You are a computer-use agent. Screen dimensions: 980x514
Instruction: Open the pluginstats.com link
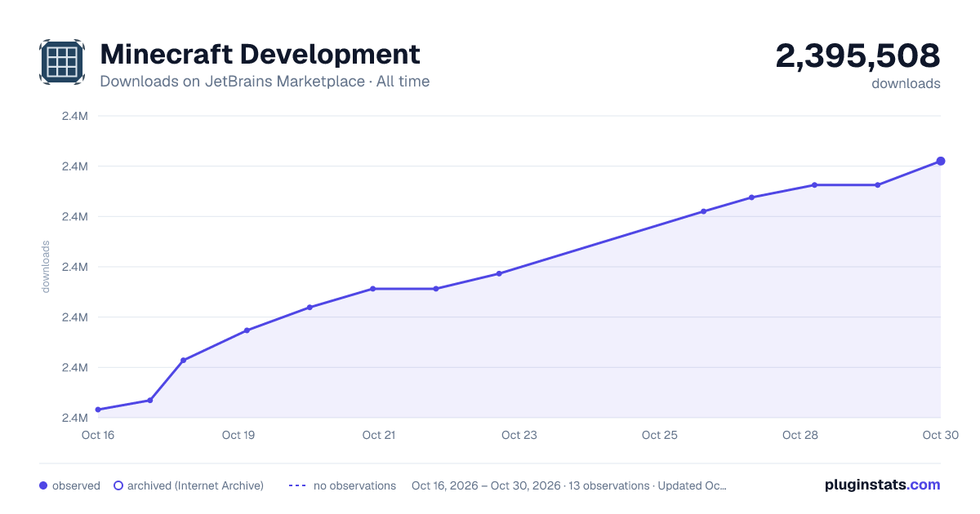coord(883,485)
